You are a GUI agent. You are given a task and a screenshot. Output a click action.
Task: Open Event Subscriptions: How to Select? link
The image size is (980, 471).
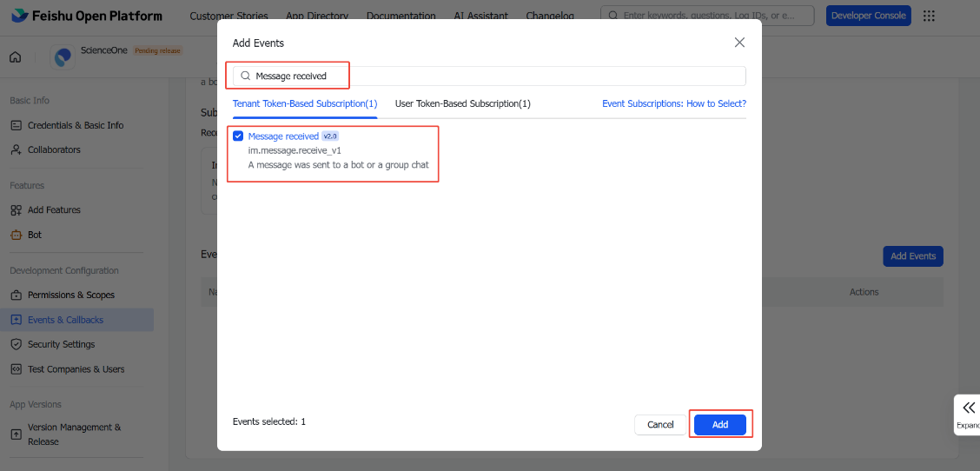[674, 103]
